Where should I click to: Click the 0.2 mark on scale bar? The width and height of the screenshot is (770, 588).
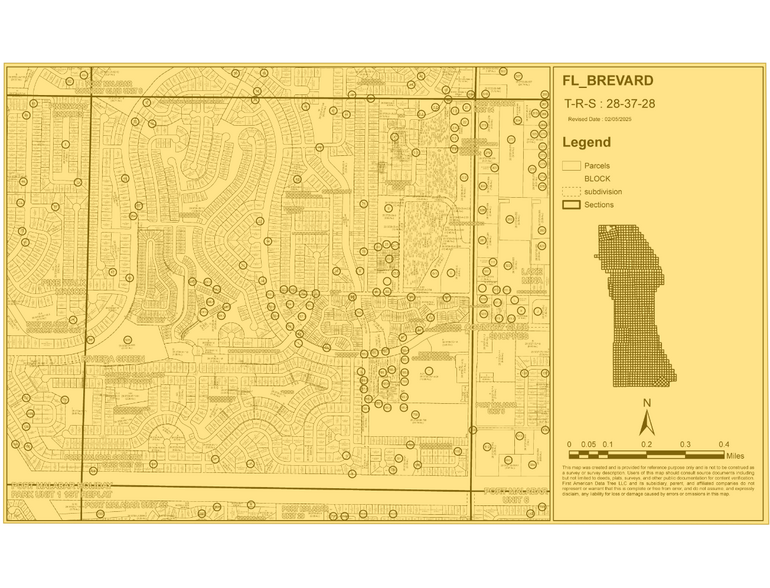click(646, 444)
